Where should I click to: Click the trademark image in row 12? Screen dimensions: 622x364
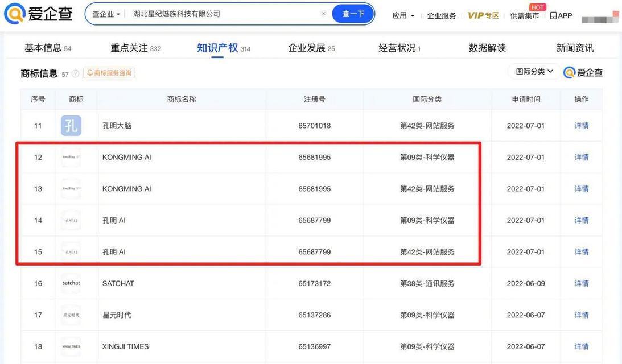pyautogui.click(x=71, y=157)
